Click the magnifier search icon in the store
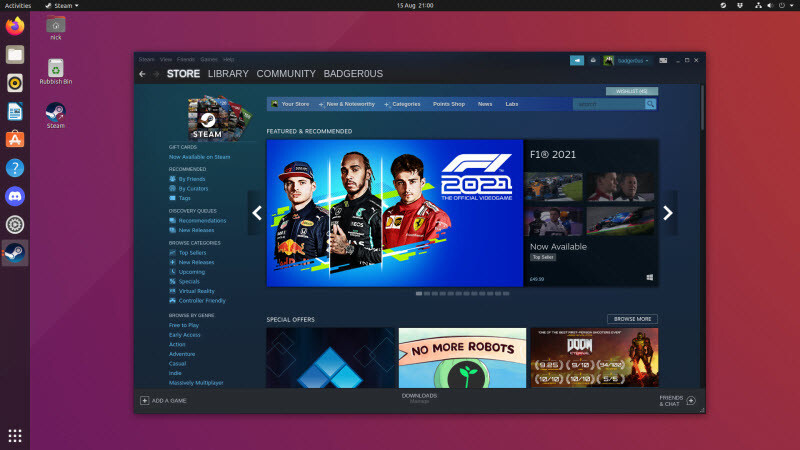 [x=651, y=104]
